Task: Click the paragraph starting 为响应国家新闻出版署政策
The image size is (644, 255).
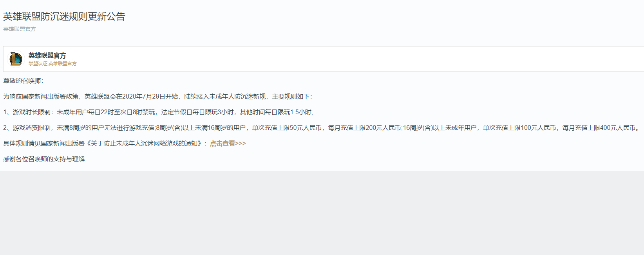Action: pos(158,97)
